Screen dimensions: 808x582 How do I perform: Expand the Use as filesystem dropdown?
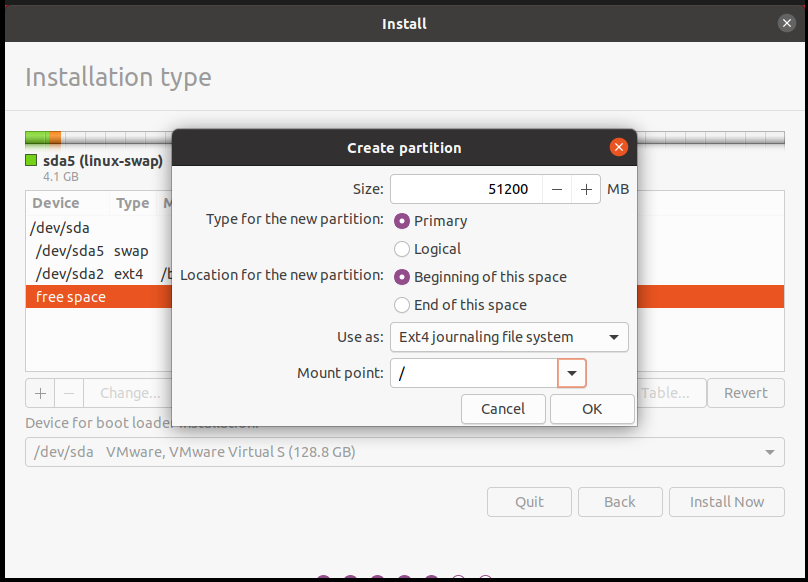click(508, 337)
